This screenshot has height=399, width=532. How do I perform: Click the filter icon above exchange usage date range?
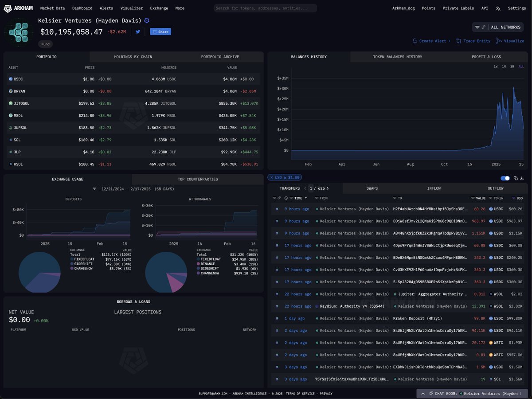pos(94,189)
